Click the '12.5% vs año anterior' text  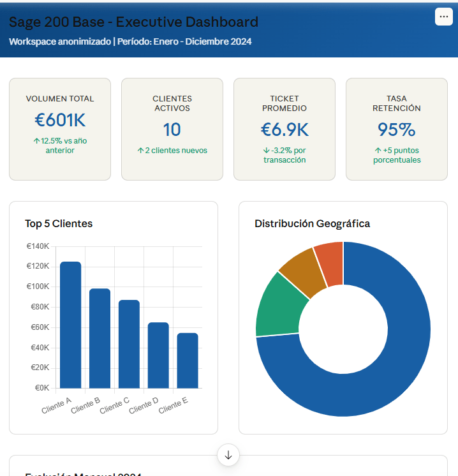point(60,145)
